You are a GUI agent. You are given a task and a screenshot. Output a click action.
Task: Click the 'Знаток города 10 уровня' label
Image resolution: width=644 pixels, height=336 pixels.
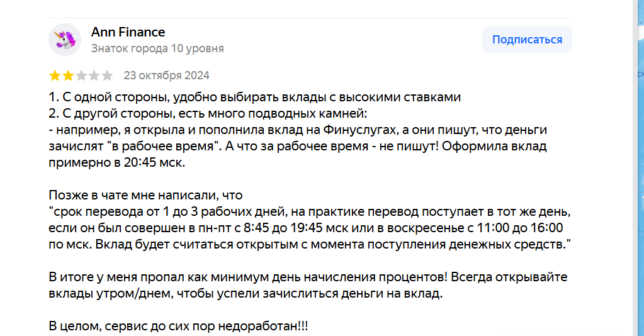157,48
